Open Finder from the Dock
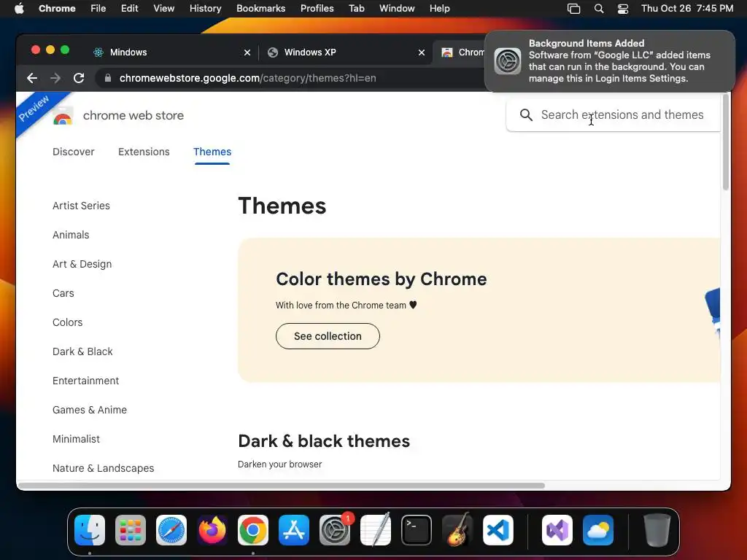 (x=90, y=530)
